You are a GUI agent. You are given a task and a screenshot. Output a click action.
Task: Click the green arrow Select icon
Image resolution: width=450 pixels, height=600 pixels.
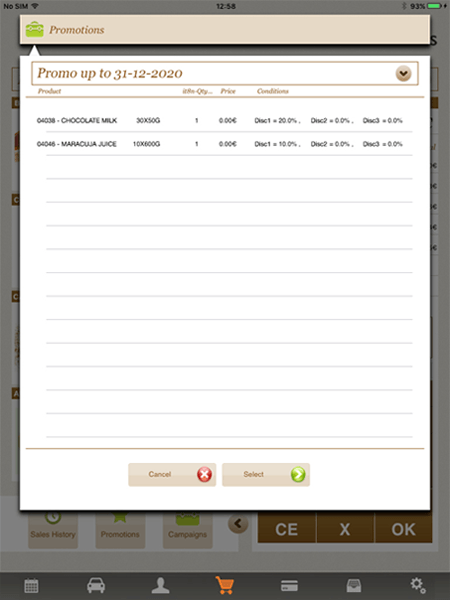click(298, 474)
